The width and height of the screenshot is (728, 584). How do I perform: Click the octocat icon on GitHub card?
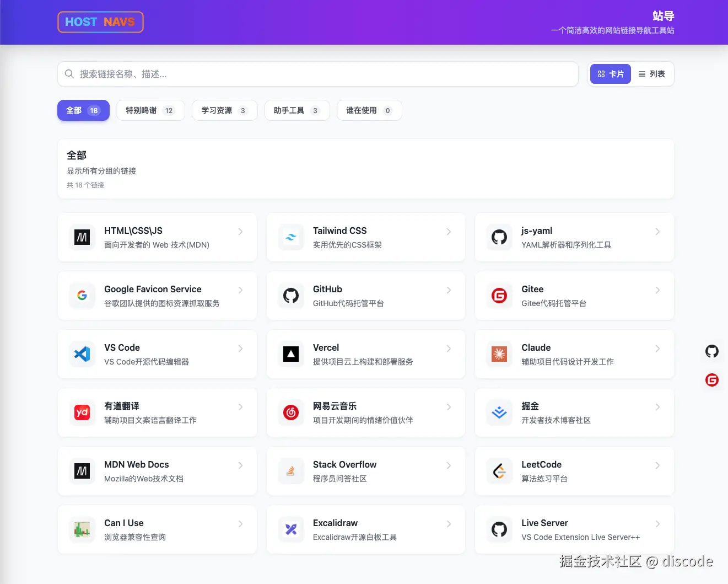(291, 296)
